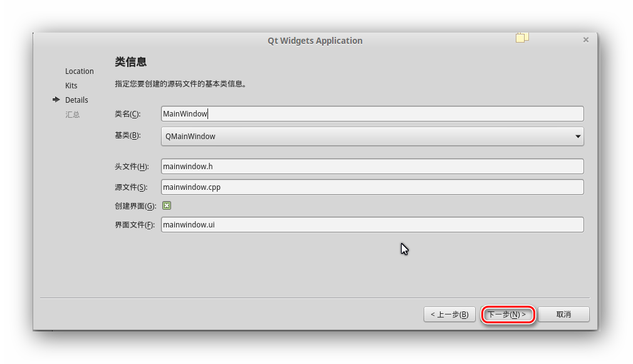Edit the 源文件 mainwindow.cpp field
Image resolution: width=633 pixels, height=364 pixels.
click(x=372, y=187)
